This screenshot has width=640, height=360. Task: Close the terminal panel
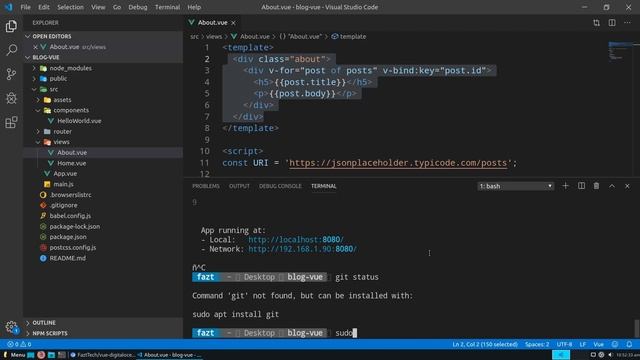tap(627, 186)
